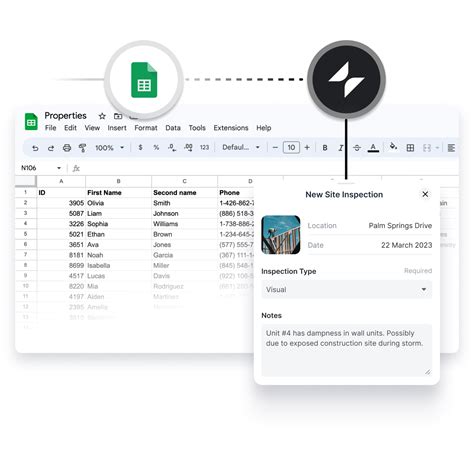The height and width of the screenshot is (451, 474).
Task: Click the First Name header cell
Action: [118, 193]
